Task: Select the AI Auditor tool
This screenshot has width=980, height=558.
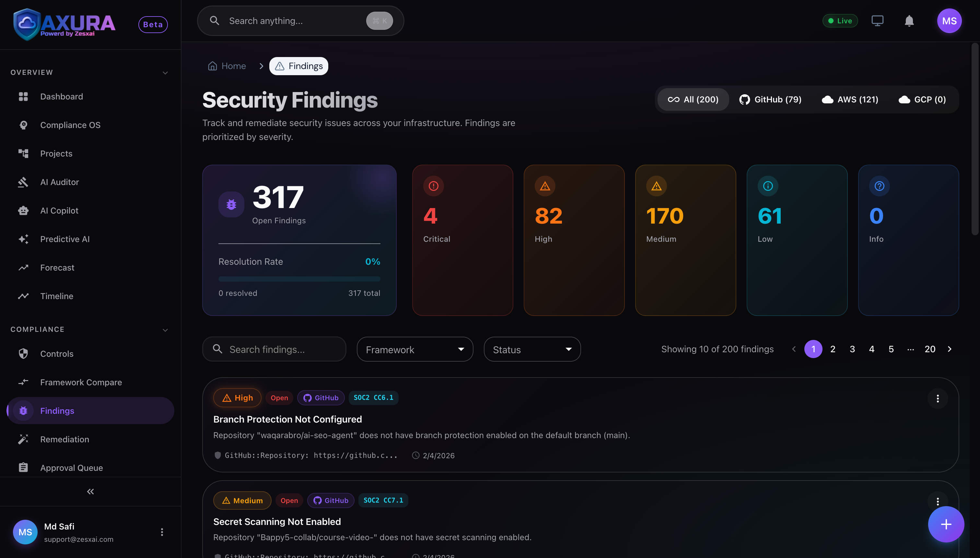Action: coord(59,182)
